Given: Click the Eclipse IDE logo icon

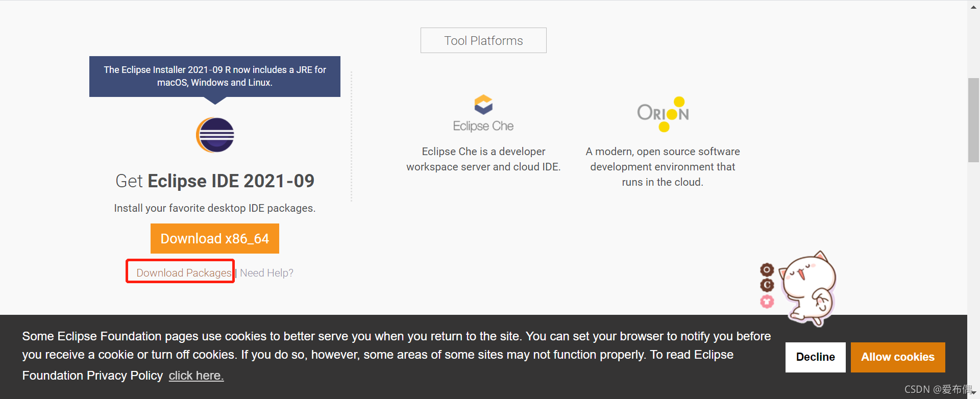Looking at the screenshot, I should (215, 135).
